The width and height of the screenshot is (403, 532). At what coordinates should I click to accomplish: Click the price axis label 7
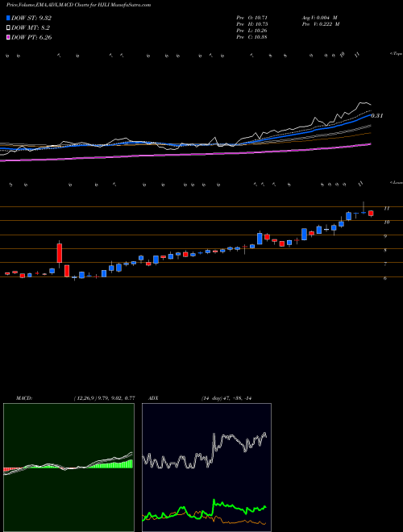[386, 264]
